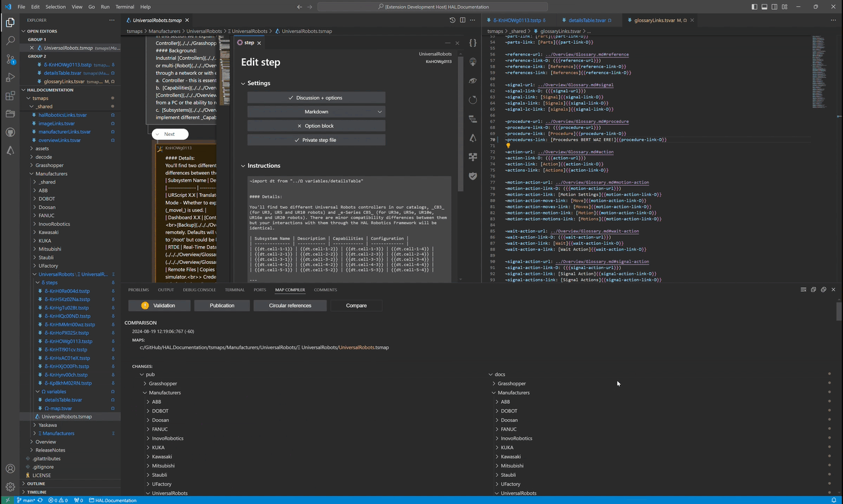Toggle Private step file setting
Screen dimensions: 843x504
point(316,140)
